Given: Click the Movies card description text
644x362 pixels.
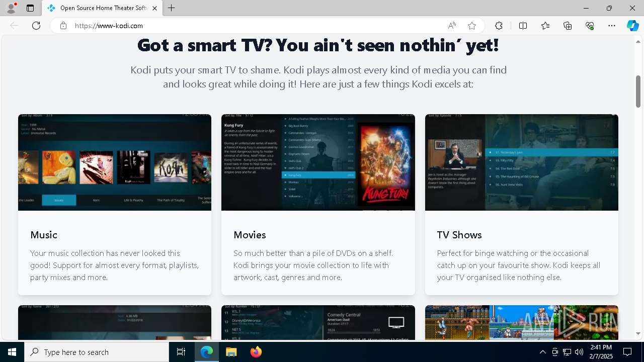Looking at the screenshot, I should coord(313,265).
